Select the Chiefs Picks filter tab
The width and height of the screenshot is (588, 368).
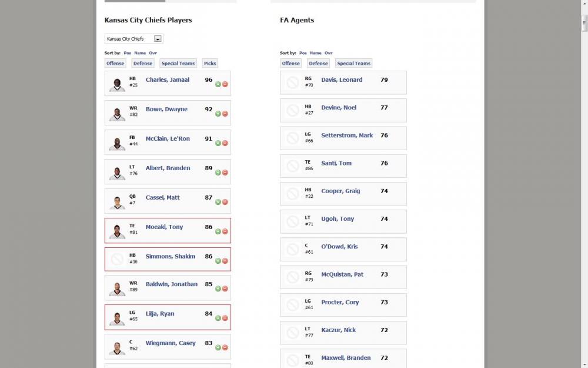[x=210, y=64]
